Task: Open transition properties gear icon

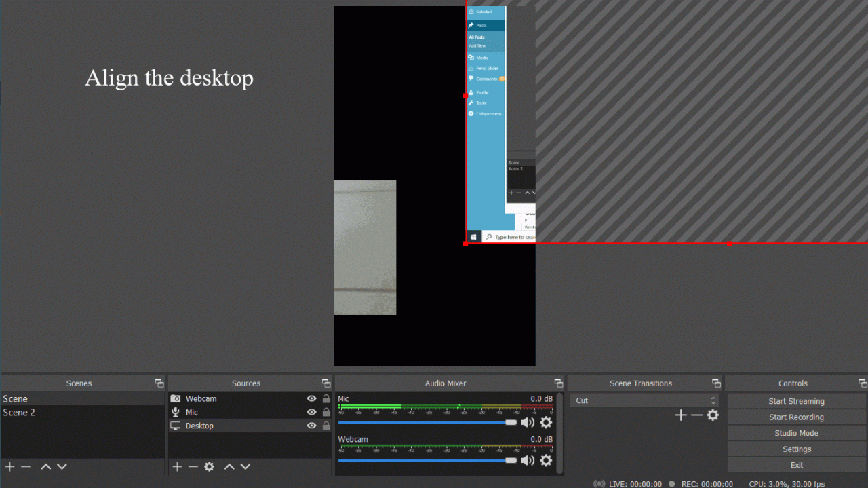Action: pos(713,415)
